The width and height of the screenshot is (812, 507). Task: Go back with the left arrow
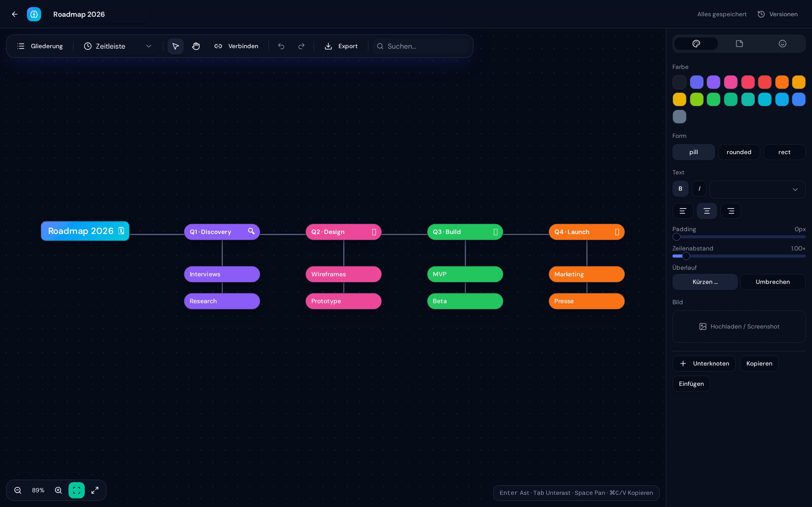click(15, 14)
